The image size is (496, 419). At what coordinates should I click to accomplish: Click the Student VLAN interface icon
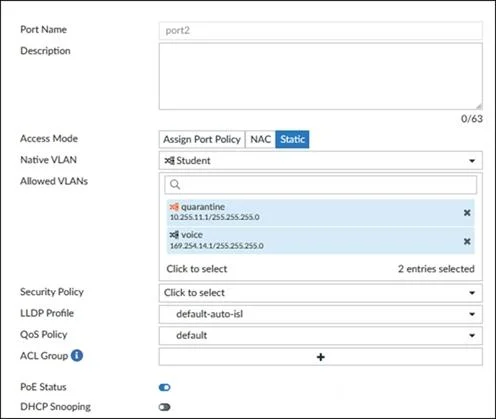tap(169, 161)
